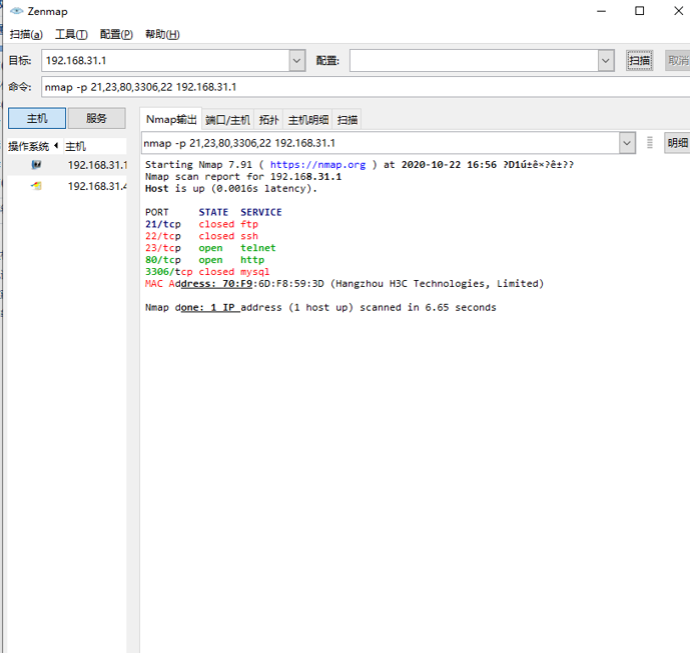Switch to the 主机明细 tab
The width and height of the screenshot is (690, 656).
click(x=308, y=120)
